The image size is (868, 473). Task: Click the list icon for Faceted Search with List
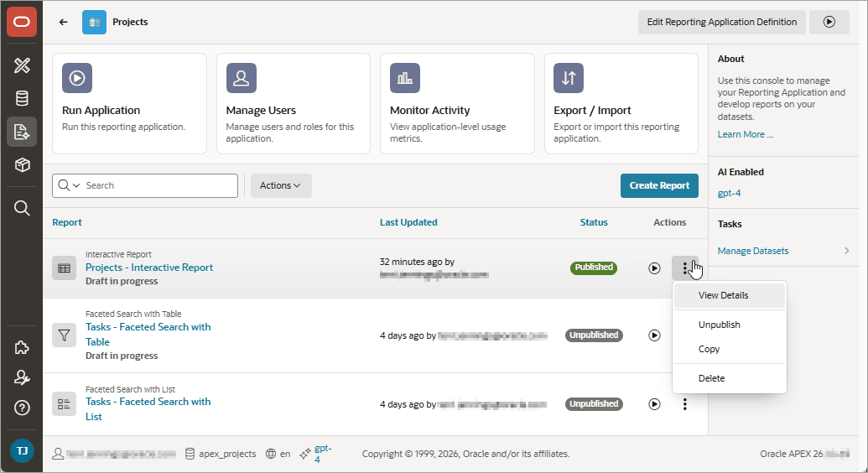[x=65, y=403]
